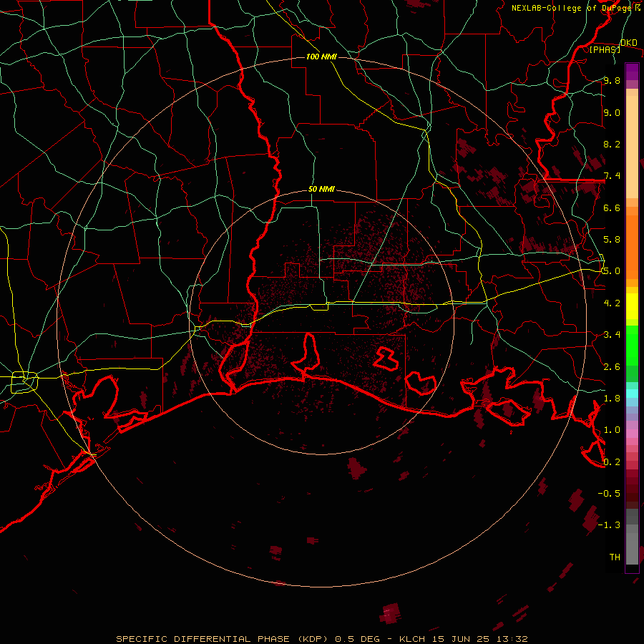644x644 pixels.
Task: Click the 6.6 color scale value
Action: pyautogui.click(x=612, y=208)
